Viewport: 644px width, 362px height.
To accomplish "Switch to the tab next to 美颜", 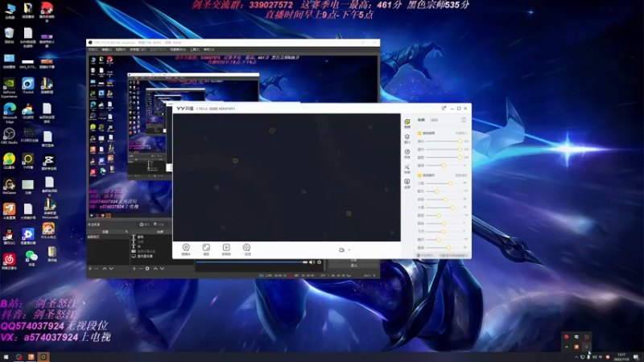I will [434, 120].
